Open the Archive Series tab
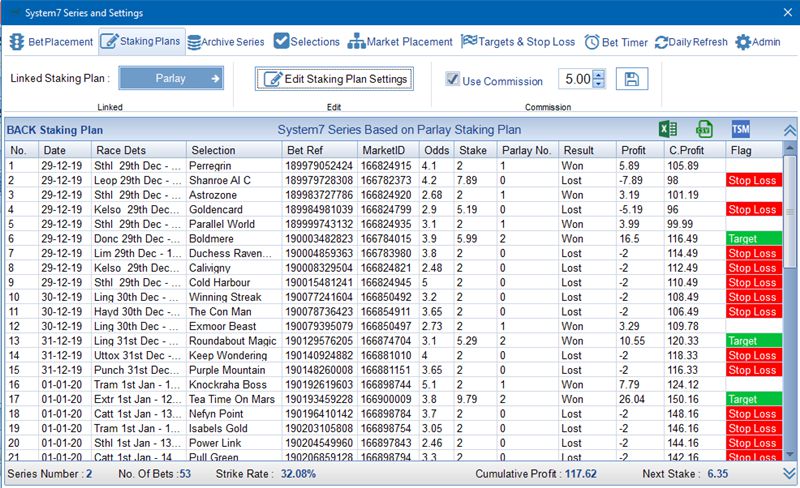This screenshot has height=488, width=800. 226,42
